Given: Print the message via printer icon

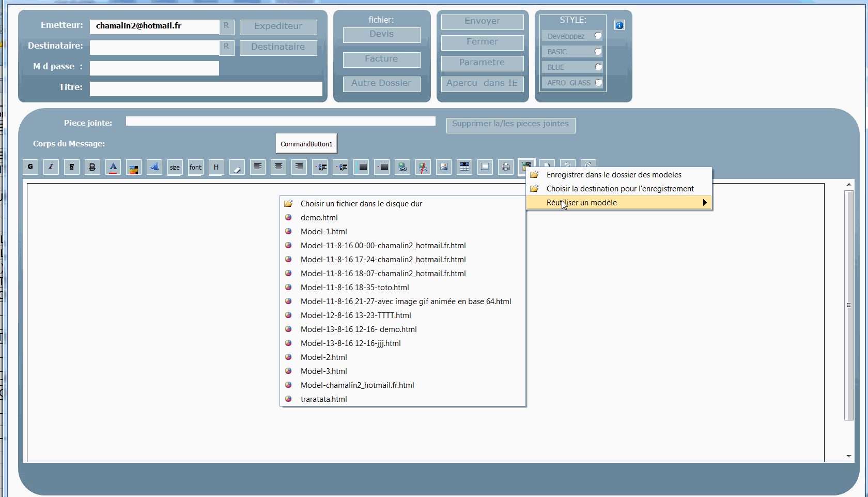Looking at the screenshot, I should [x=506, y=167].
